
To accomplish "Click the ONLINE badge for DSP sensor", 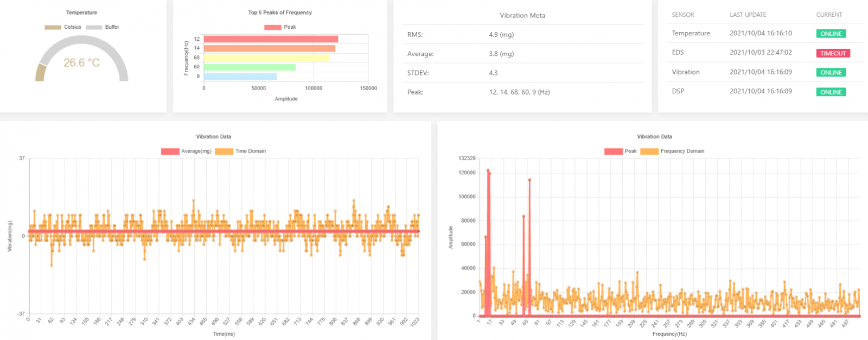I will (831, 92).
